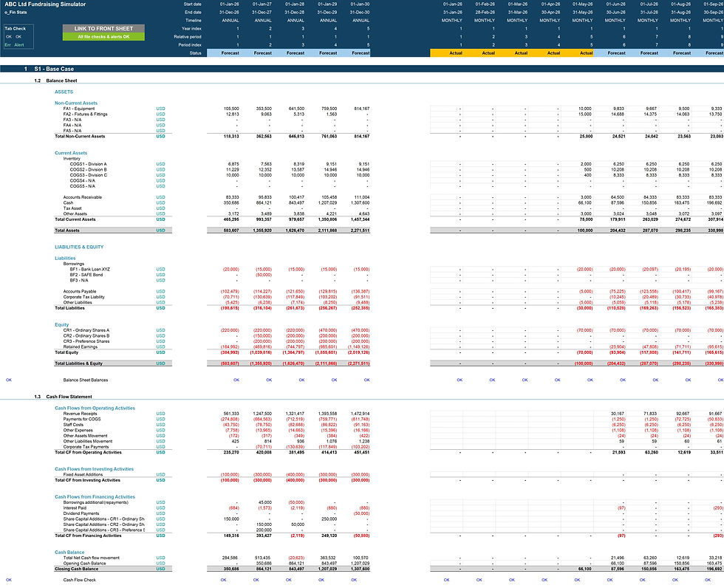Select the monthly end date 28-Feb-26
Screen dimensions: 724x588
click(x=485, y=13)
